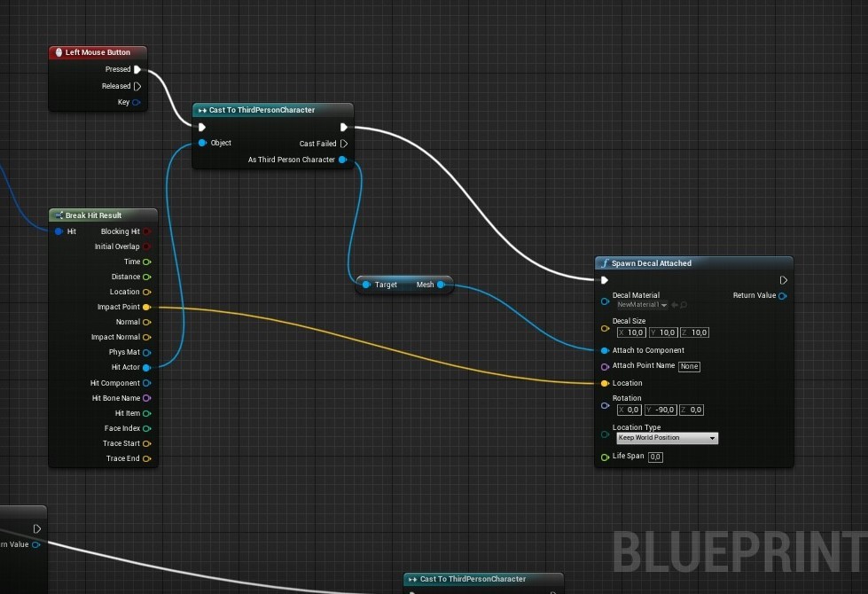Click the Attach Point Name None field
Screen dimensions: 868x594
tap(689, 366)
